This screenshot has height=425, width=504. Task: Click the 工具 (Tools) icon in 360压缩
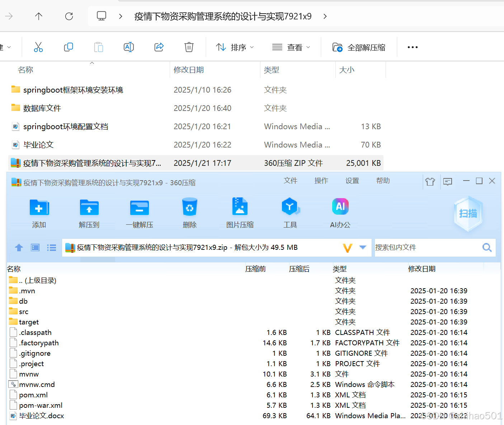(x=290, y=206)
